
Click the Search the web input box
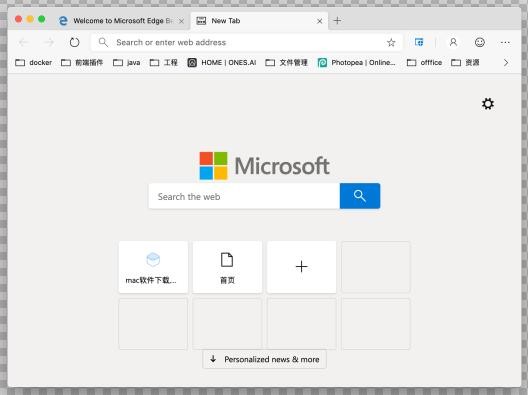(244, 196)
